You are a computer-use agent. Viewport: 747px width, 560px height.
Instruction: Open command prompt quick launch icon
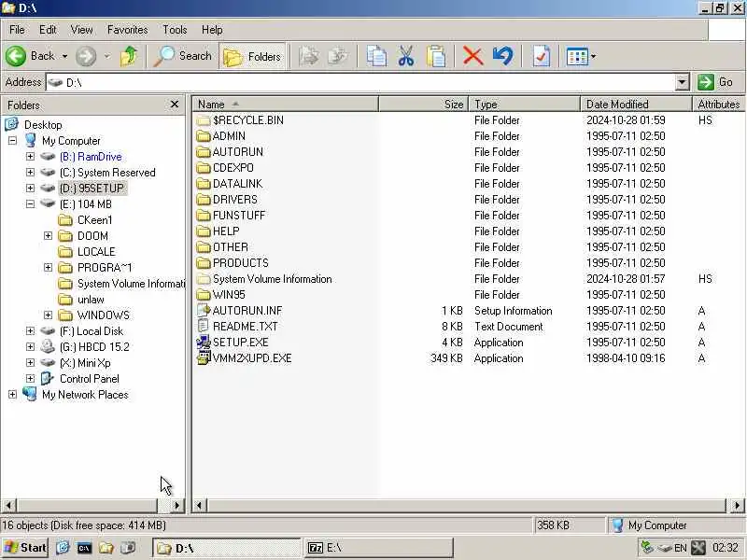coord(84,548)
